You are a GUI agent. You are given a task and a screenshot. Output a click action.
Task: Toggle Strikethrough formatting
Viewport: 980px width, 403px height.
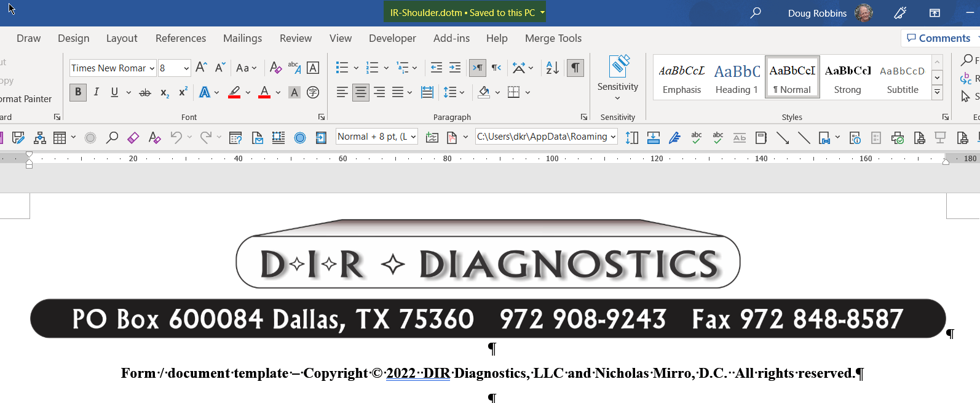[x=145, y=92]
